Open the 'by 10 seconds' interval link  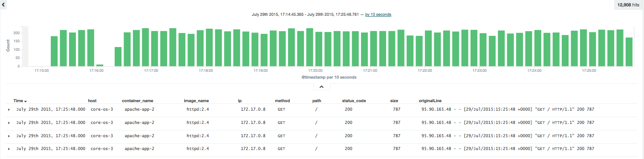378,15
